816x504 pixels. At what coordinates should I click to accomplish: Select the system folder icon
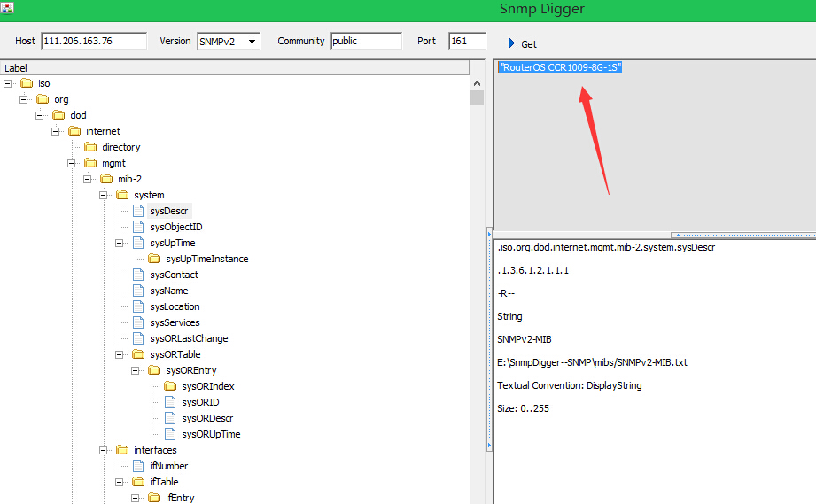[x=122, y=195]
